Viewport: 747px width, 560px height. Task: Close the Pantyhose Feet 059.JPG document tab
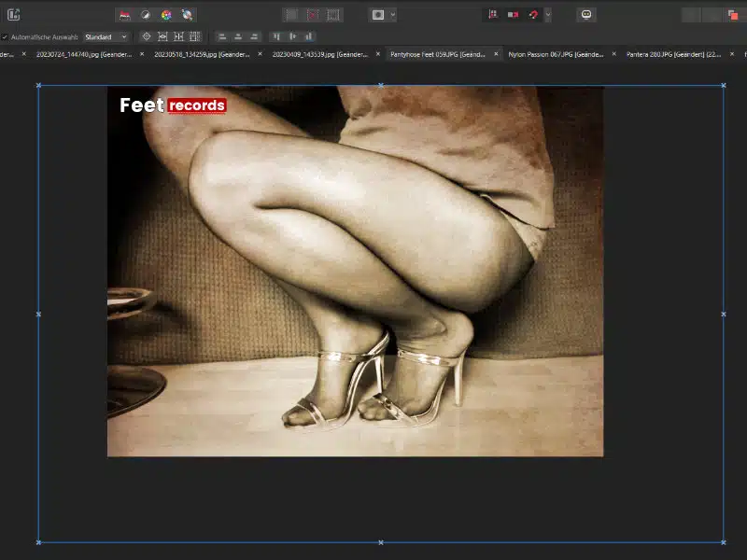496,54
